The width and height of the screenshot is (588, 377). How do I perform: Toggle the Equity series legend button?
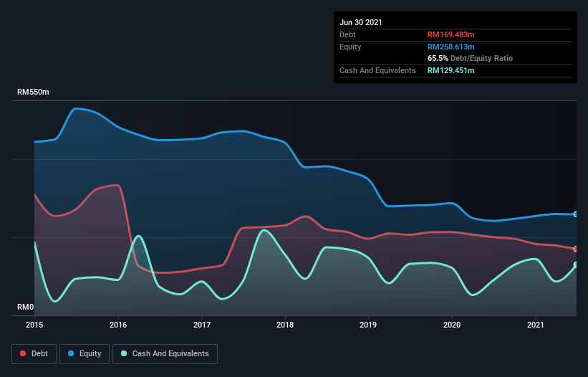coord(85,354)
